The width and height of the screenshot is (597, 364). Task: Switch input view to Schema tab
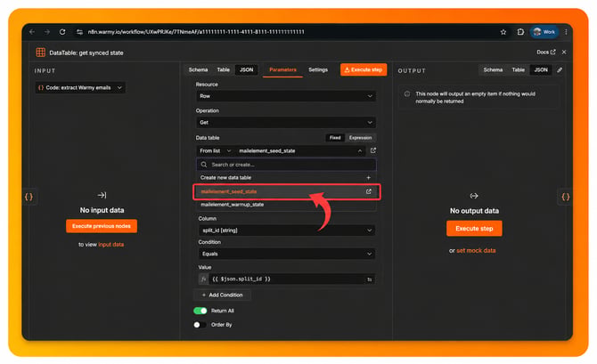pyautogui.click(x=198, y=70)
